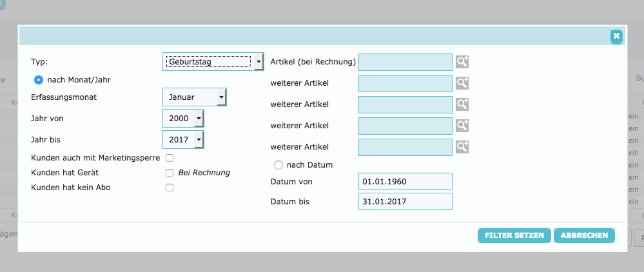
Task: Click search icon beside first weiterer Artikel
Action: [x=462, y=83]
